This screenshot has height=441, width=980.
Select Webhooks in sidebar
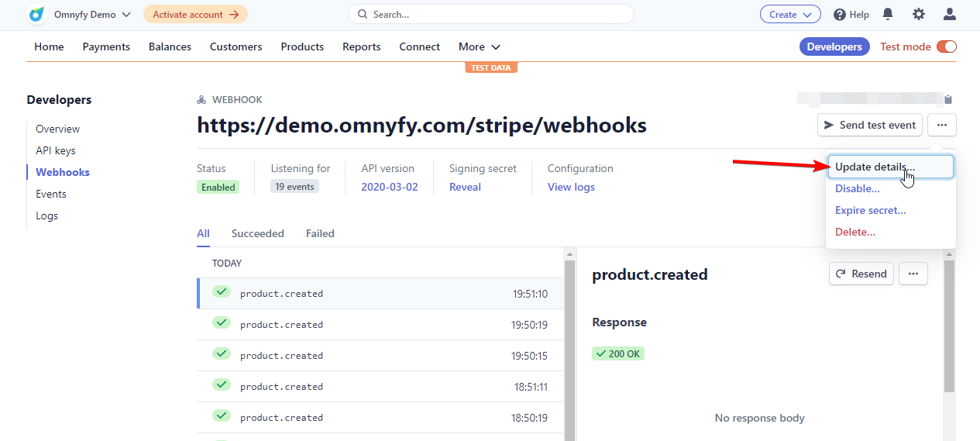tap(63, 172)
